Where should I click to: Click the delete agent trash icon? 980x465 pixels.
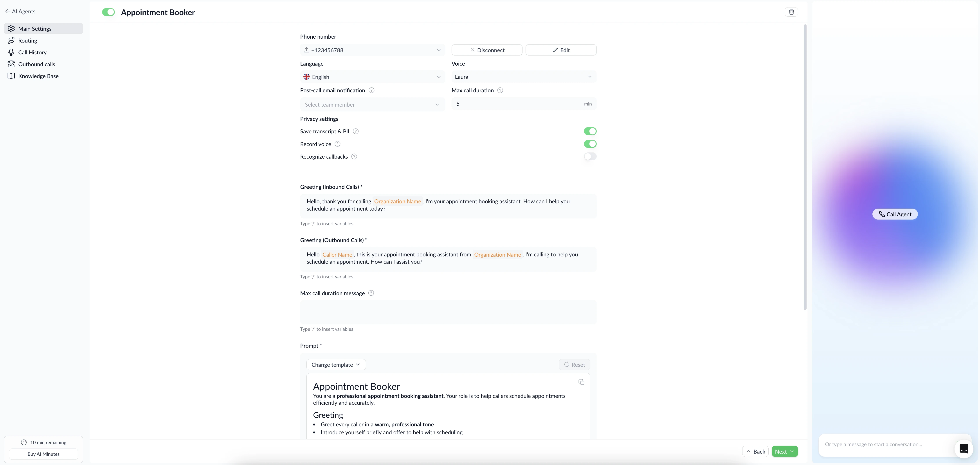click(791, 12)
